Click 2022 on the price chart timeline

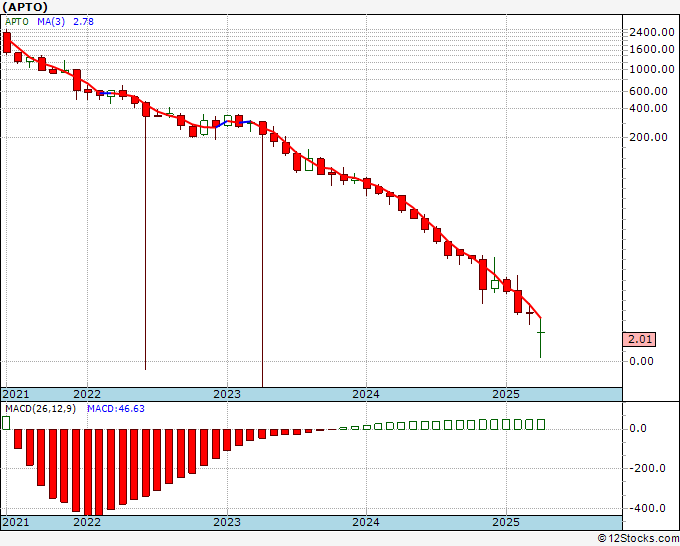[87, 394]
